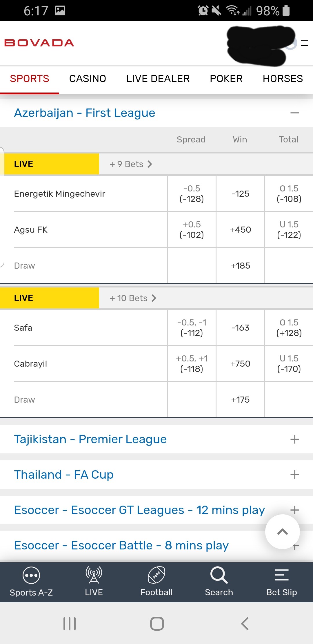Viewport: 313px width, 644px height.
Task: Expand the Tajikistan - Premier League section
Action: tap(294, 439)
